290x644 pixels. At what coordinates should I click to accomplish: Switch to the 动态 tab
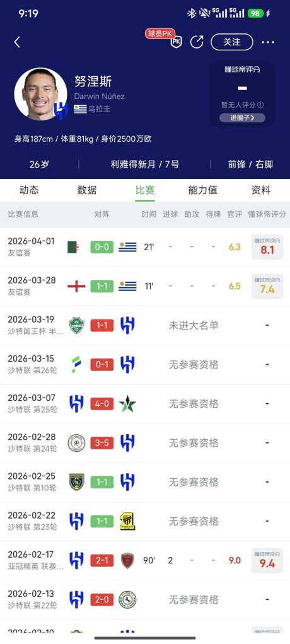click(x=29, y=190)
